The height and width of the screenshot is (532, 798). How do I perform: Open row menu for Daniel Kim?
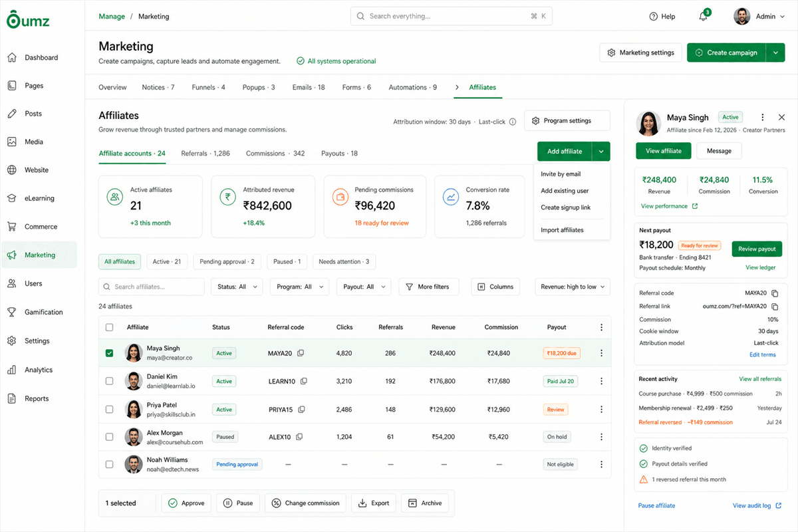pyautogui.click(x=601, y=382)
